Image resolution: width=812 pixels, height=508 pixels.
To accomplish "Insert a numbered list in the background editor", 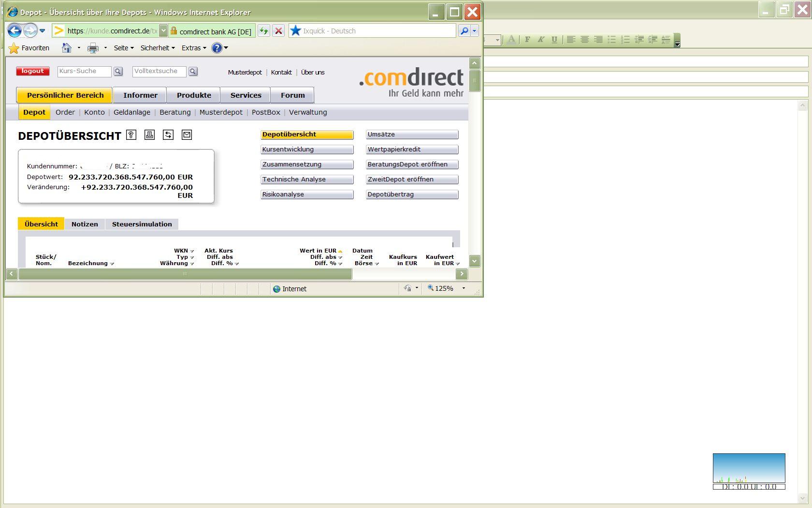I will [625, 40].
